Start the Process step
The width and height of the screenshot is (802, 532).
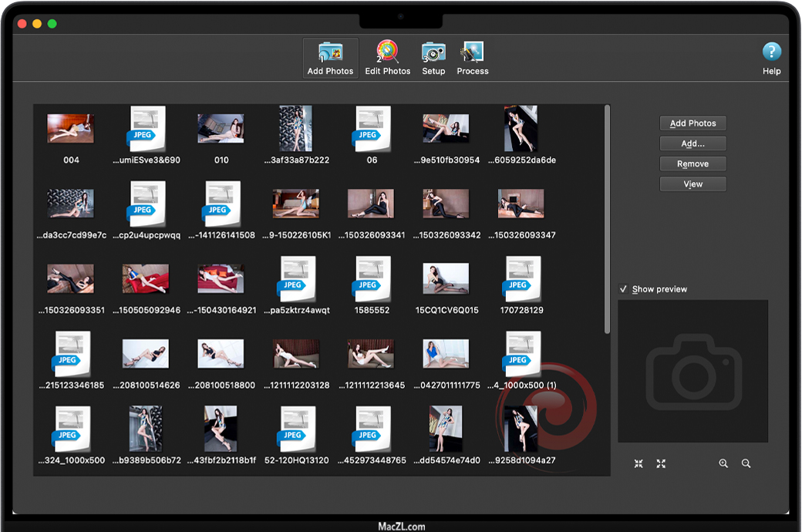(x=472, y=58)
